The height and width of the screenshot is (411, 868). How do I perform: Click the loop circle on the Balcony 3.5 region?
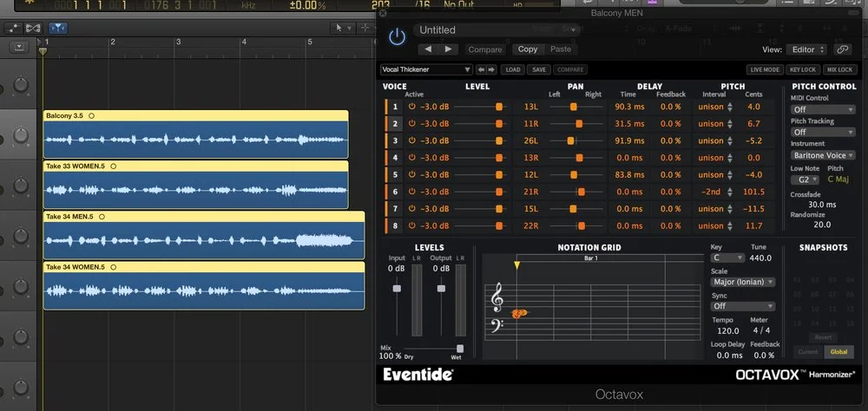92,115
